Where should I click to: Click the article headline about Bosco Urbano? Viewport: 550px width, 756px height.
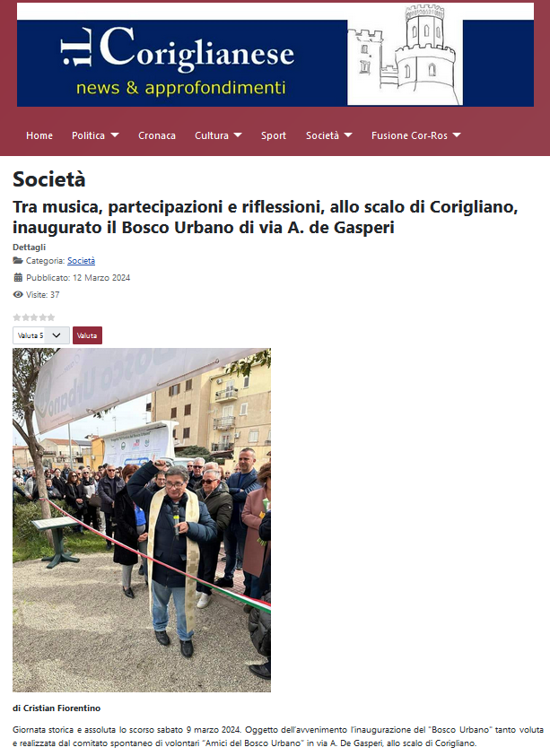(x=265, y=216)
